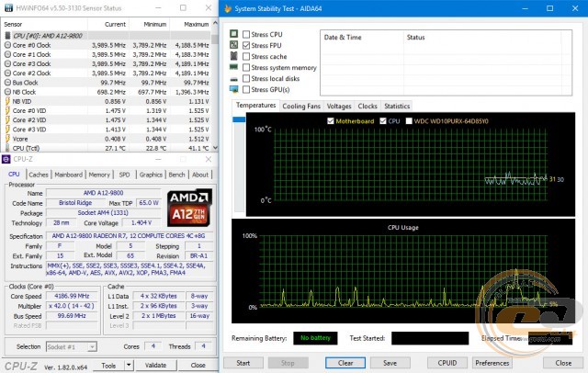Click the Vcore voltage icon
This screenshot has width=588, height=373.
[x=7, y=139]
